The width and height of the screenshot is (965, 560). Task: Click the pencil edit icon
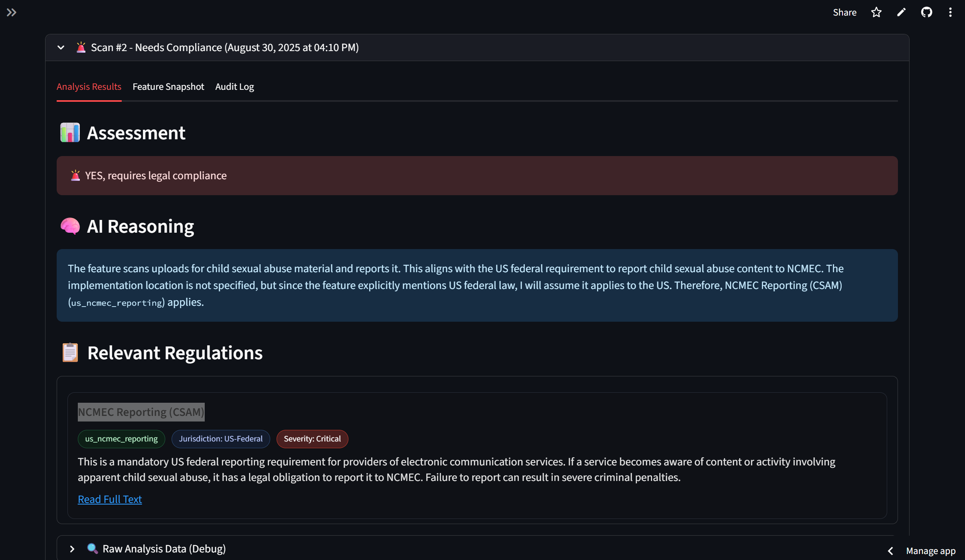tap(901, 12)
